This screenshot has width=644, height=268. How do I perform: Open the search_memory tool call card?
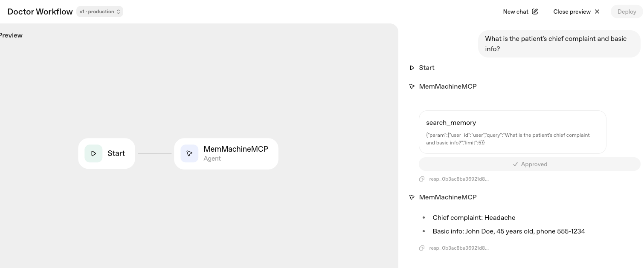pos(512,132)
